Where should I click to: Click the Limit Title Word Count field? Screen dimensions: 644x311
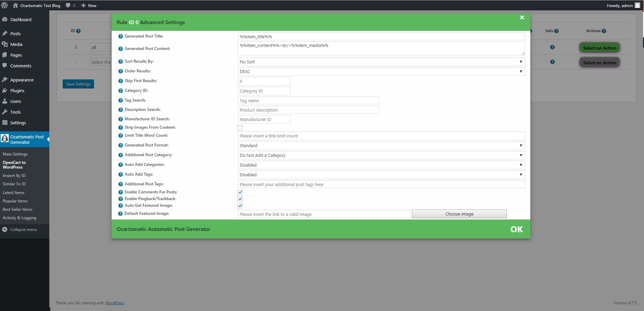click(x=381, y=136)
